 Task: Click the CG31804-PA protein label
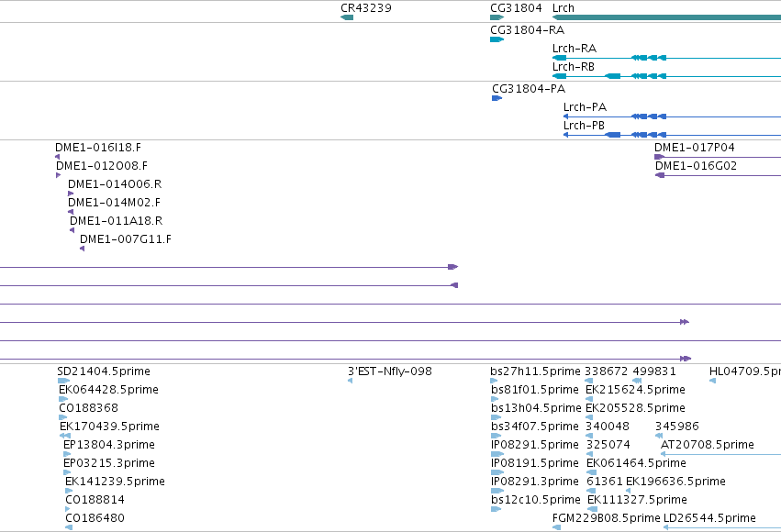tap(529, 89)
